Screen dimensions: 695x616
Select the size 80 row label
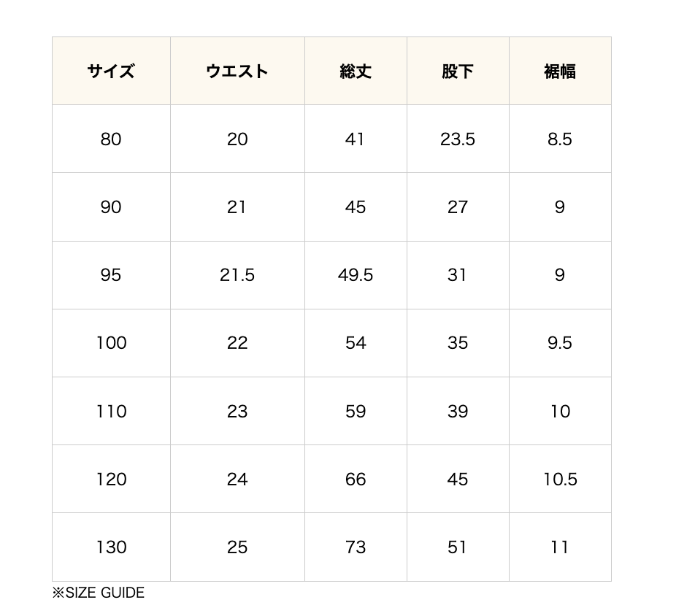pyautogui.click(x=111, y=139)
